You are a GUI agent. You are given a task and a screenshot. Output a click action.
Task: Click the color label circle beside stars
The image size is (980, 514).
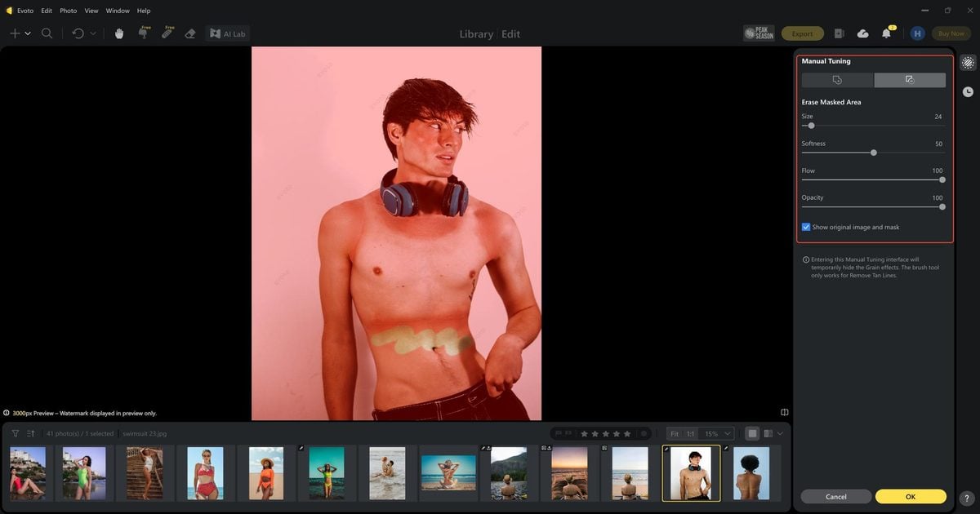pyautogui.click(x=644, y=434)
